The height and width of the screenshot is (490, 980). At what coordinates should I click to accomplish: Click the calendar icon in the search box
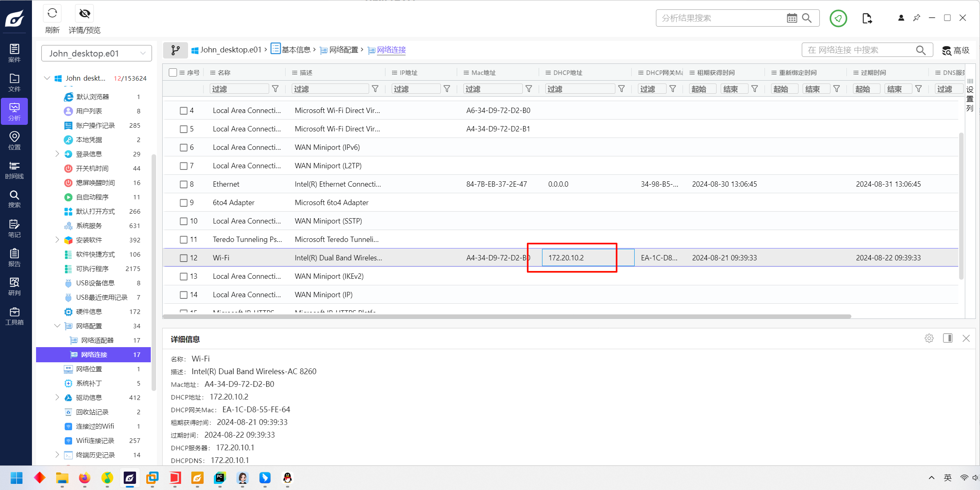(x=792, y=18)
